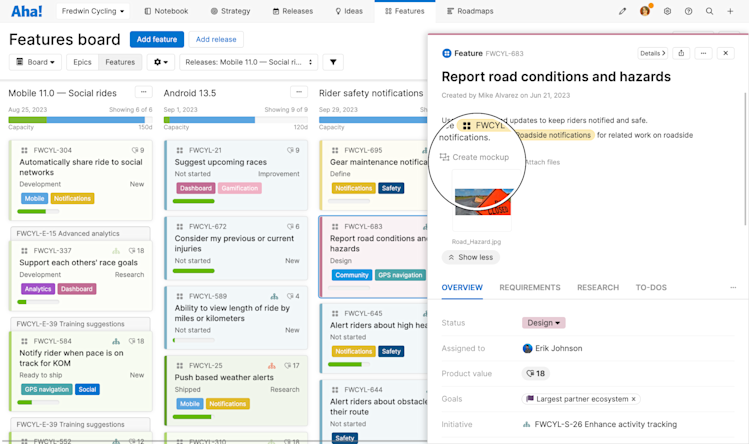Switch to the Requirements tab
749x444 pixels.
tap(530, 287)
